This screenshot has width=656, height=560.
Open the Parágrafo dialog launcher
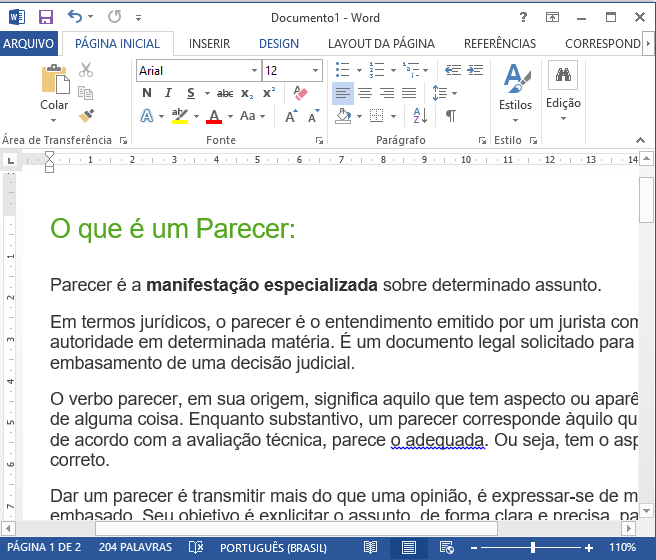coord(482,141)
